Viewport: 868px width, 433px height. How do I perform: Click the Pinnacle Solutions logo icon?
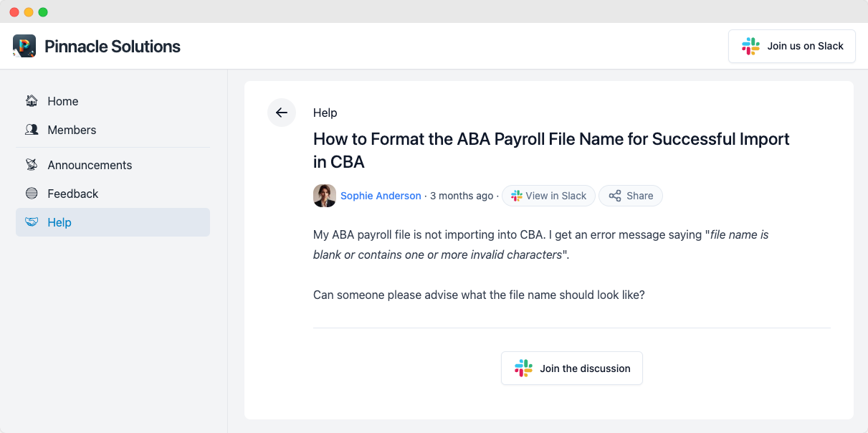[24, 46]
